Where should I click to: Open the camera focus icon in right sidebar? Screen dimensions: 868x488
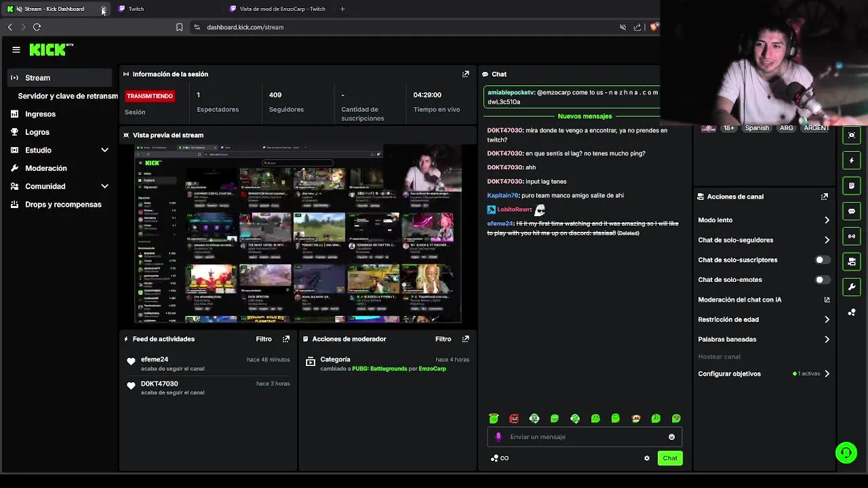(852, 135)
